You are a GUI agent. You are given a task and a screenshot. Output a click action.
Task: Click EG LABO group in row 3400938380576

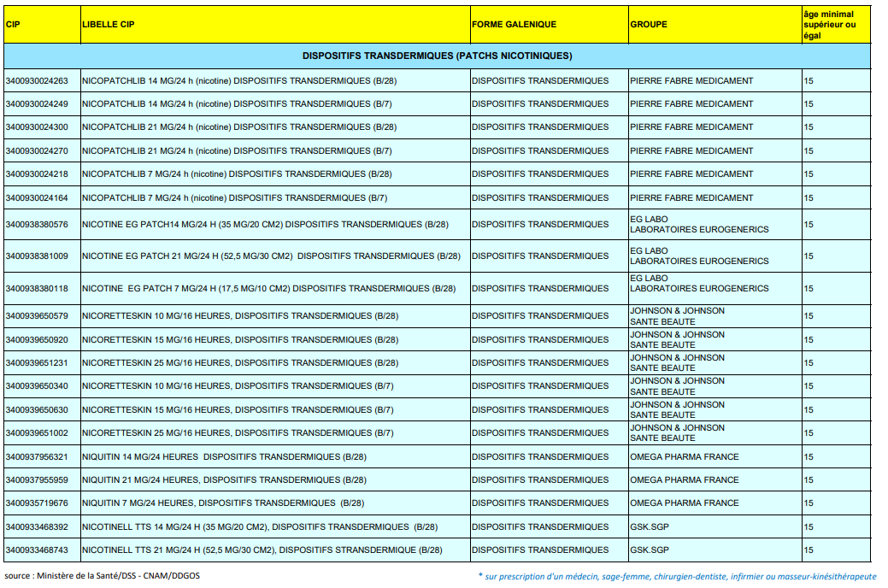click(699, 225)
